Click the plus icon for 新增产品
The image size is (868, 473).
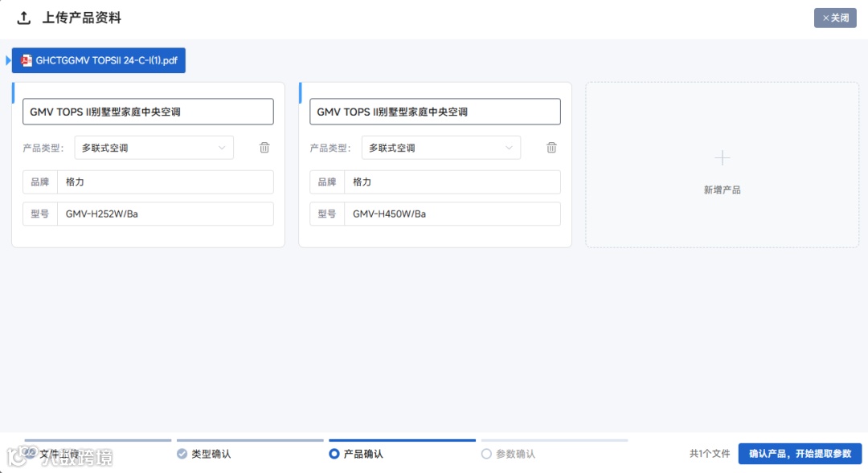[x=722, y=158]
